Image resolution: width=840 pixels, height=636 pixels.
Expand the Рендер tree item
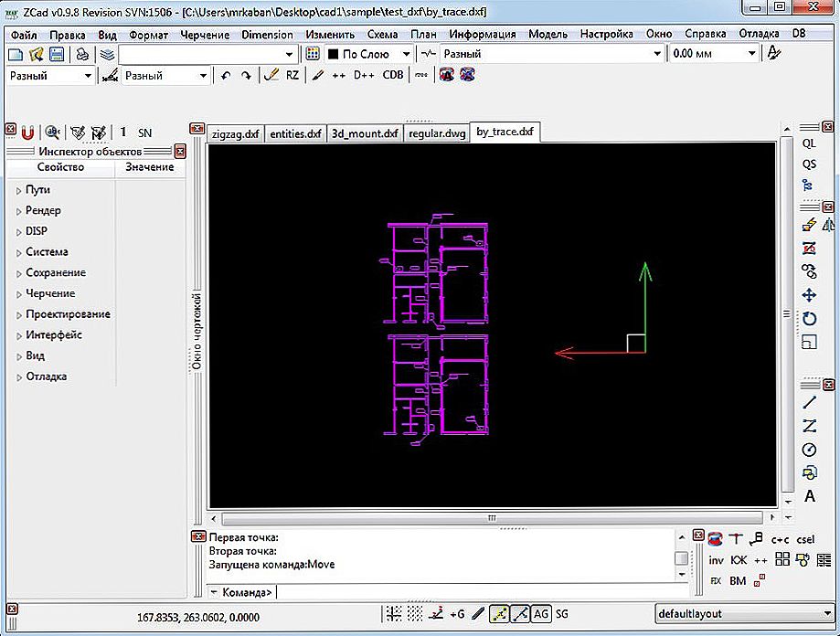pyautogui.click(x=18, y=211)
